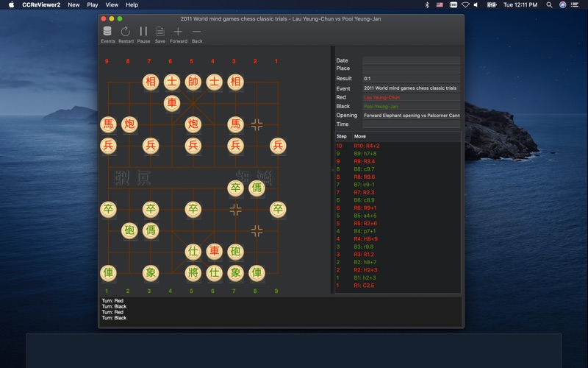Select the red elephant 相 on red file 7
Viewport: 588px width, 368px height.
(151, 82)
